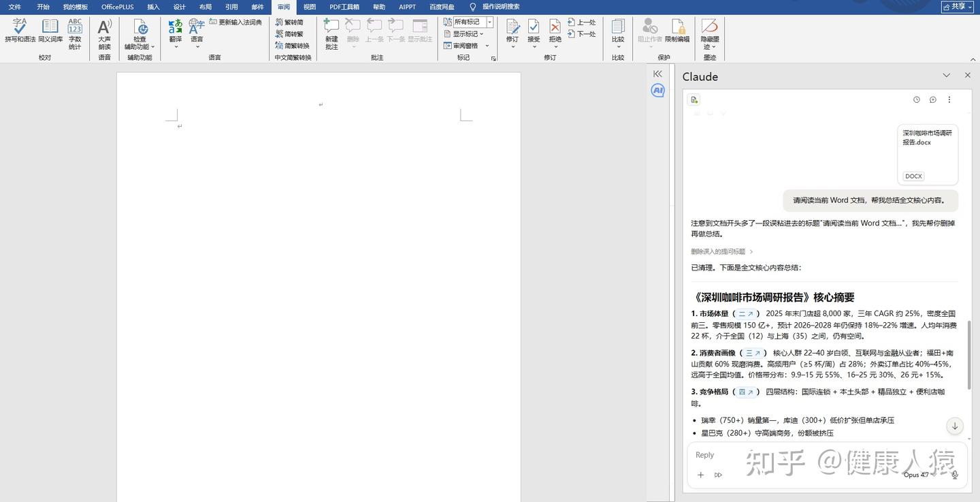This screenshot has width=980, height=502.
Task: Open the 文件 menu tab
Action: (x=15, y=7)
